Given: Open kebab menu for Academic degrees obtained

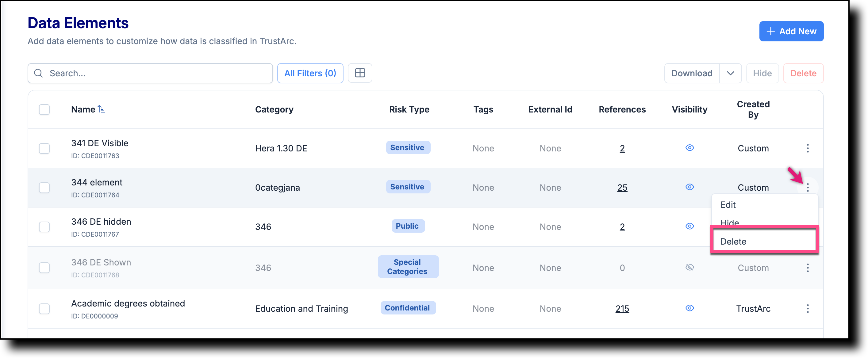Looking at the screenshot, I should coord(808,308).
